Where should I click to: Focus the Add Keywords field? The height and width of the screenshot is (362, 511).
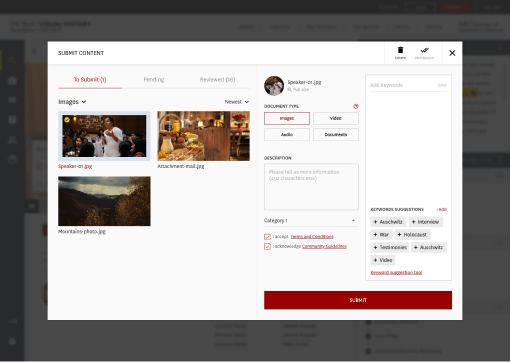tap(408, 85)
